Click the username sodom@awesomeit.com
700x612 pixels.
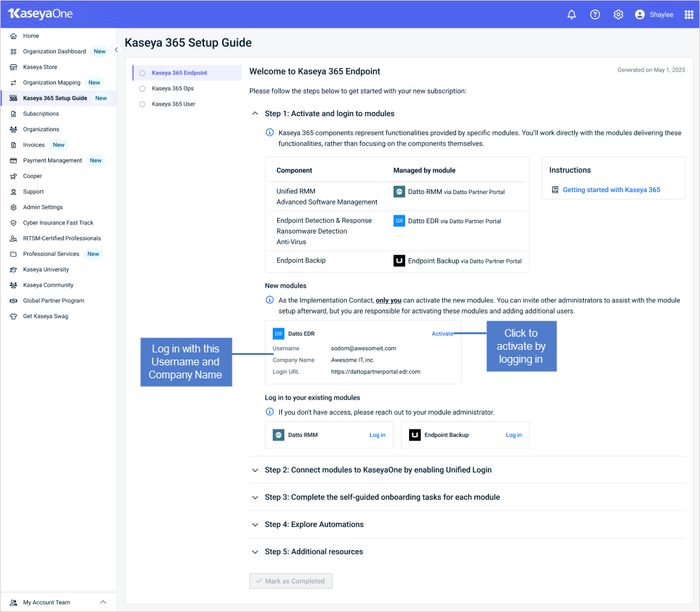pyautogui.click(x=364, y=349)
